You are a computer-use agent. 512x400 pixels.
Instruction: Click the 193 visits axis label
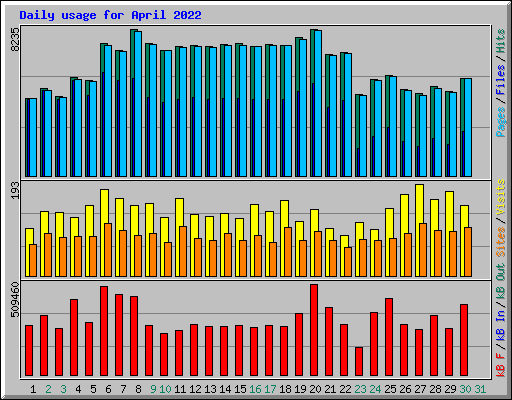click(x=15, y=191)
